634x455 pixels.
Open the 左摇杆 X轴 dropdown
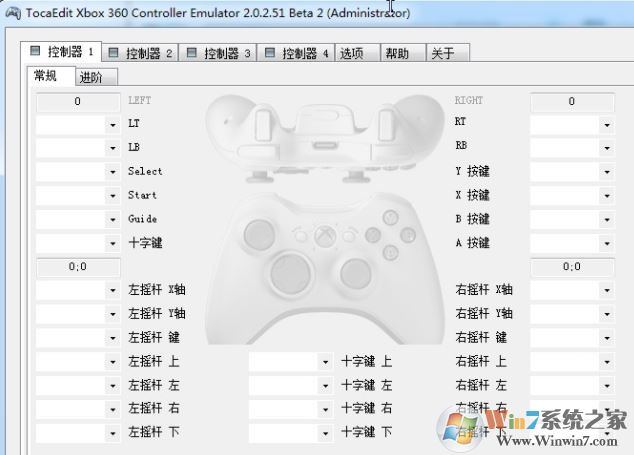pyautogui.click(x=78, y=290)
